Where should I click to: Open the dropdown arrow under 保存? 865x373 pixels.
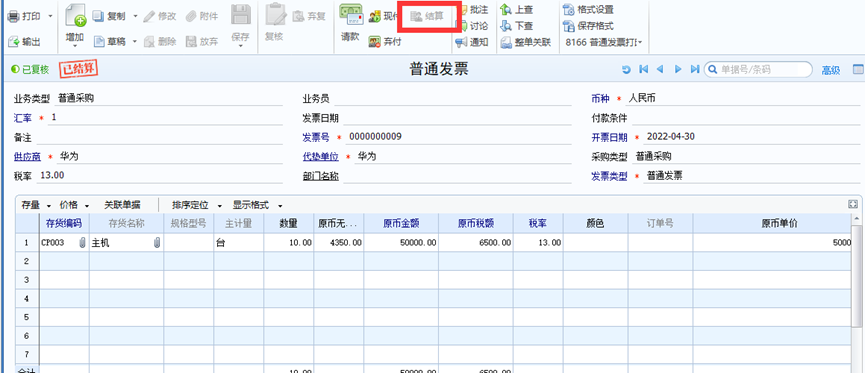pyautogui.click(x=241, y=47)
